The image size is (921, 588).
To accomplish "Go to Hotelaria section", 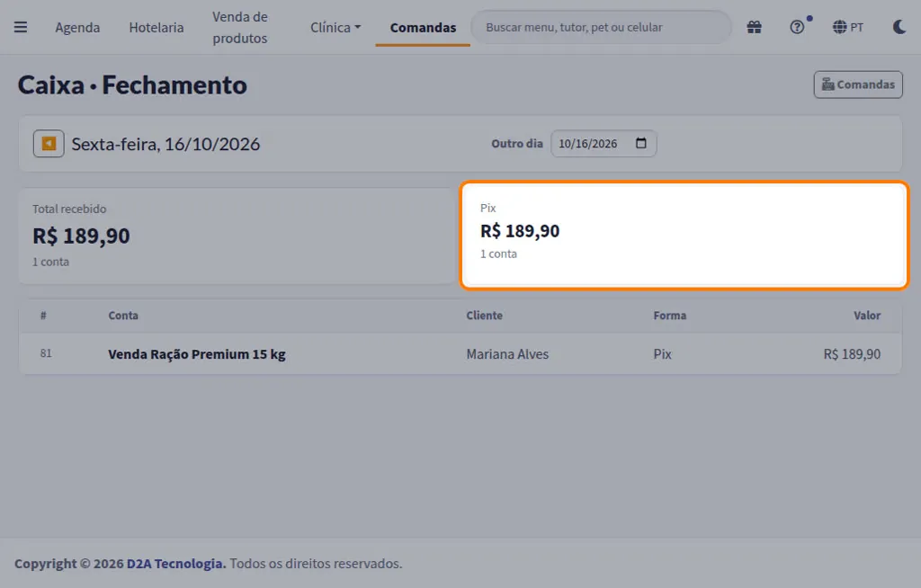I will 156,28.
